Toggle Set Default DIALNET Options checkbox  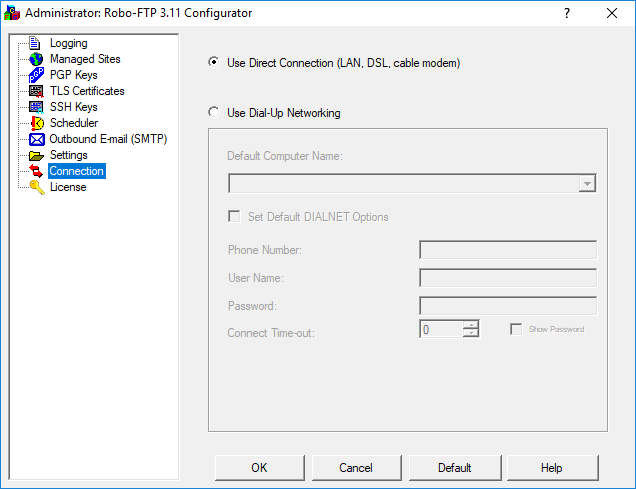234,216
